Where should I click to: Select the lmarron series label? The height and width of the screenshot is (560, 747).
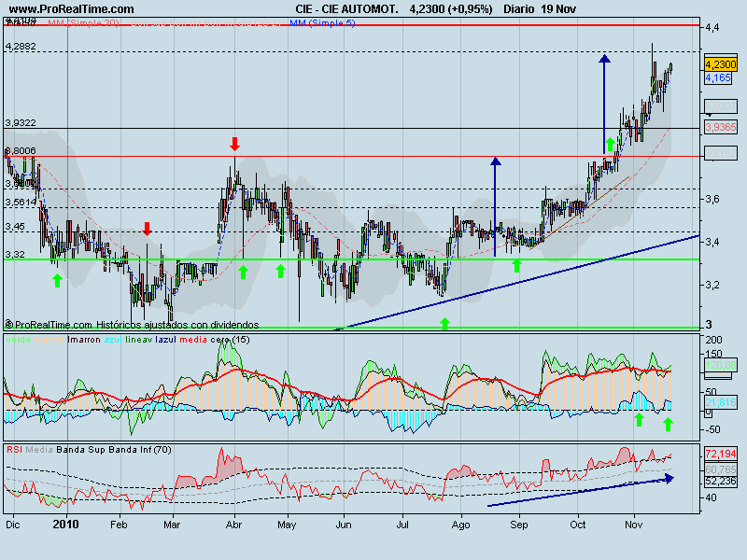click(x=84, y=340)
